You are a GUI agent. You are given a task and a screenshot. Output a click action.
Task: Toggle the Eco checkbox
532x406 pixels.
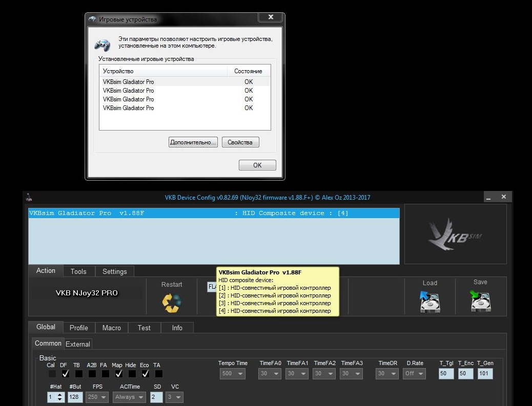click(x=145, y=373)
